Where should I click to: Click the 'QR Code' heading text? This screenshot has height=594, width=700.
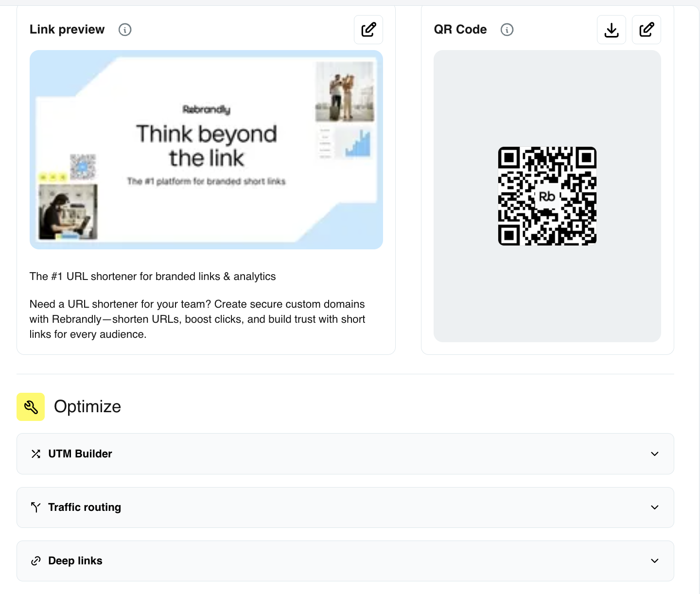[460, 30]
